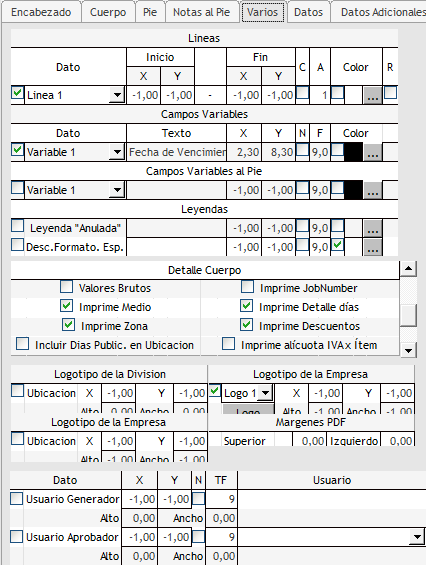Open color picker for Variables al Pie row
This screenshot has height=565, width=426.
(373, 190)
